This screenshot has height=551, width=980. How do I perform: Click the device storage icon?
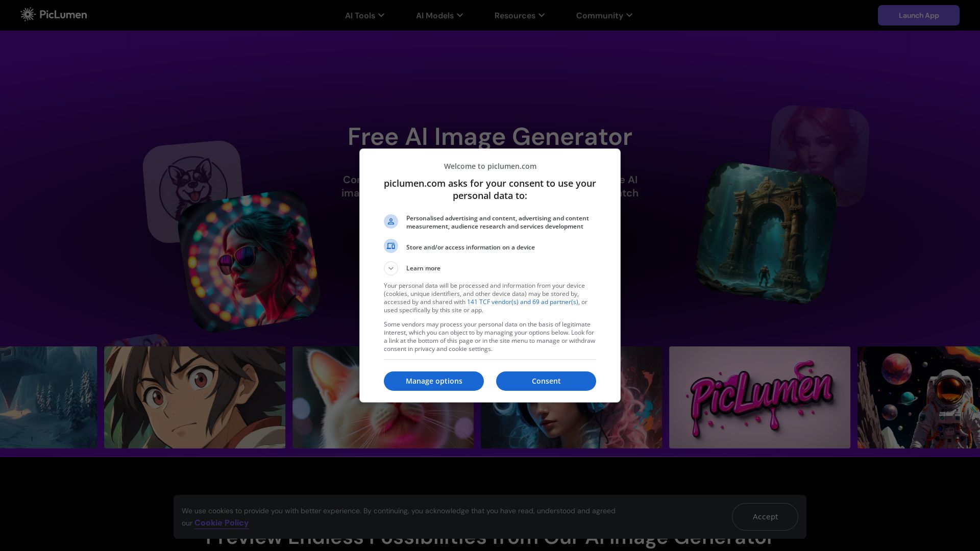pos(391,246)
